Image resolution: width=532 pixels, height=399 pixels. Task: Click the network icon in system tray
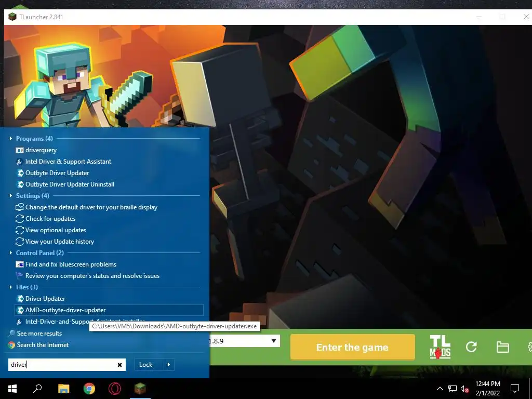point(453,389)
